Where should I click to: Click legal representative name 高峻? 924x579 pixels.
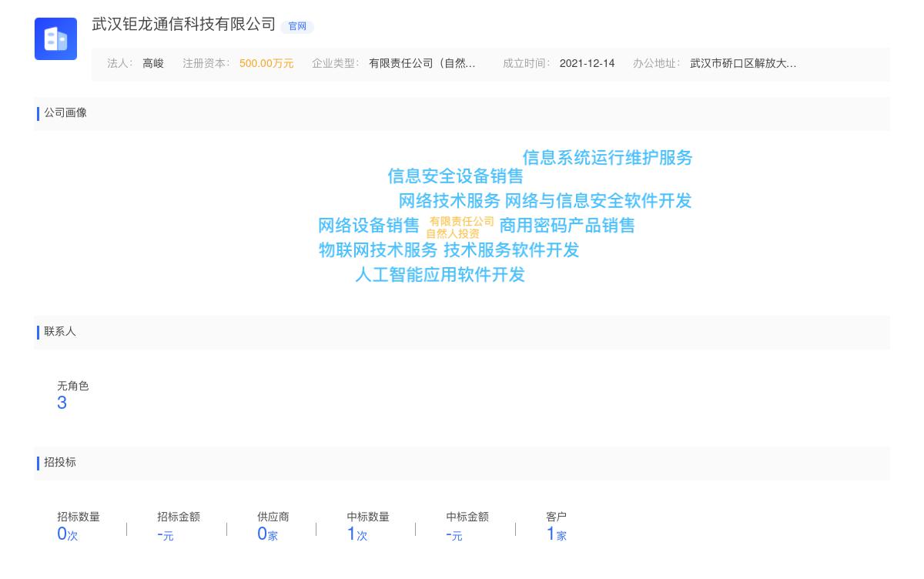pyautogui.click(x=153, y=63)
